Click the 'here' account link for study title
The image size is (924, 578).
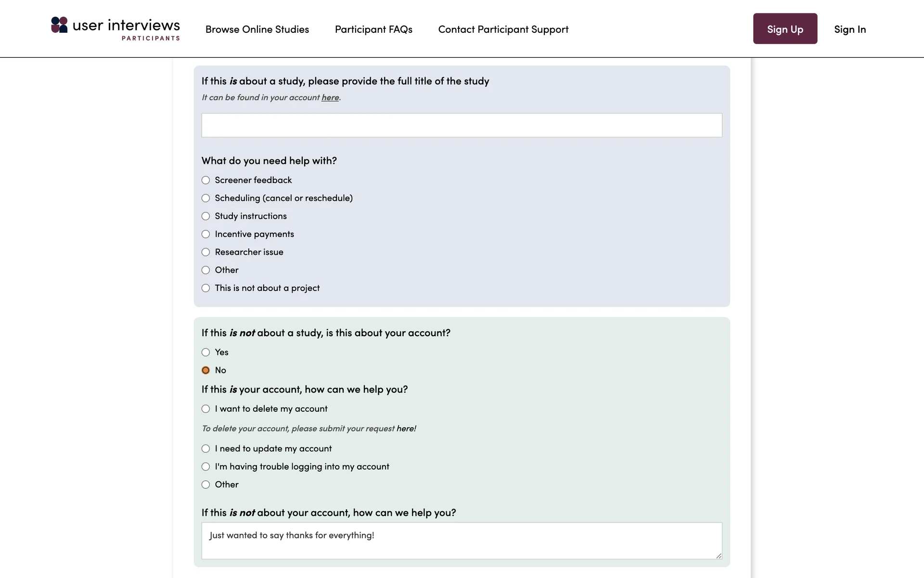[330, 97]
